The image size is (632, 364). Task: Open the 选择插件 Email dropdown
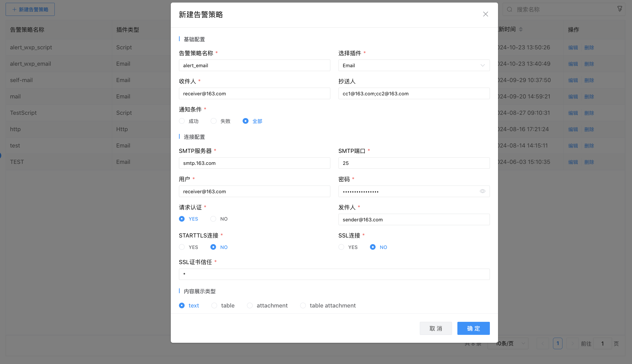[x=414, y=65]
